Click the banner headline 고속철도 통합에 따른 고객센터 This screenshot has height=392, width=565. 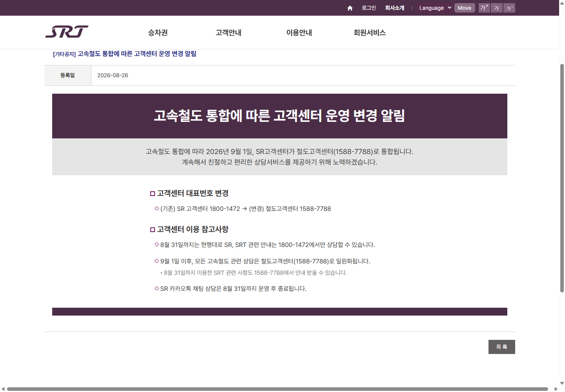tap(279, 116)
